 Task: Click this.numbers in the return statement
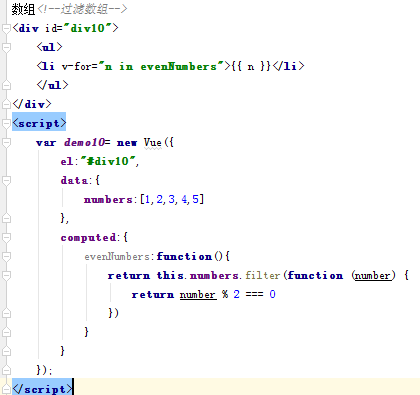click(198, 276)
